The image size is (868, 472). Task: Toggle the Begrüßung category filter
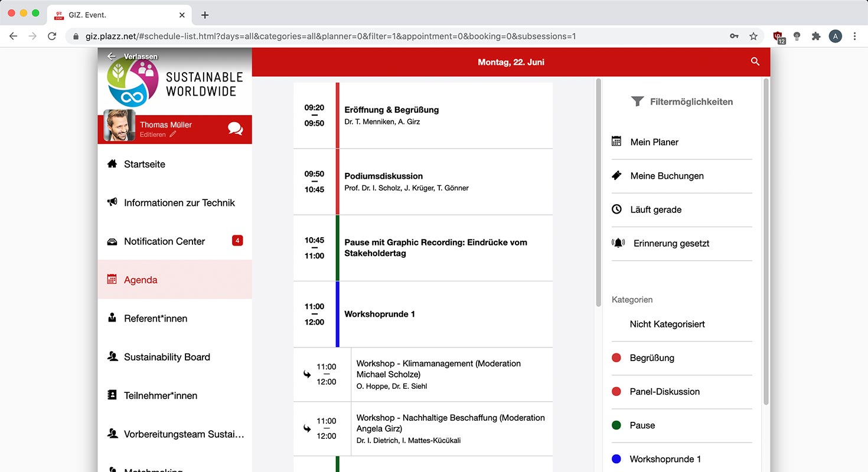(682, 358)
